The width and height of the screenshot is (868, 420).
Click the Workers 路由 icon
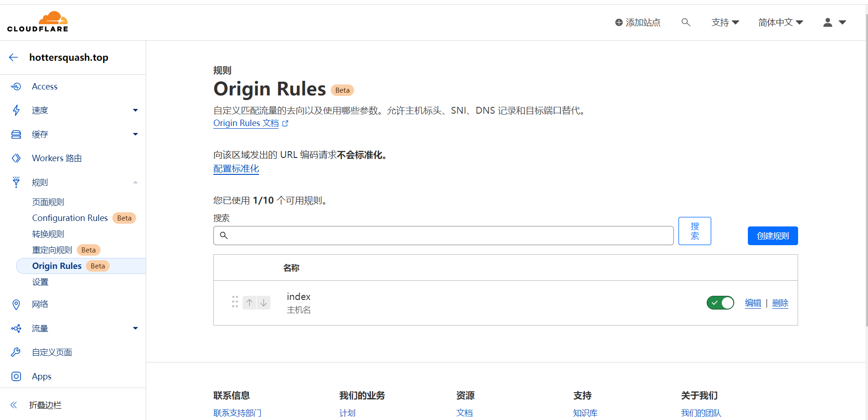16,158
